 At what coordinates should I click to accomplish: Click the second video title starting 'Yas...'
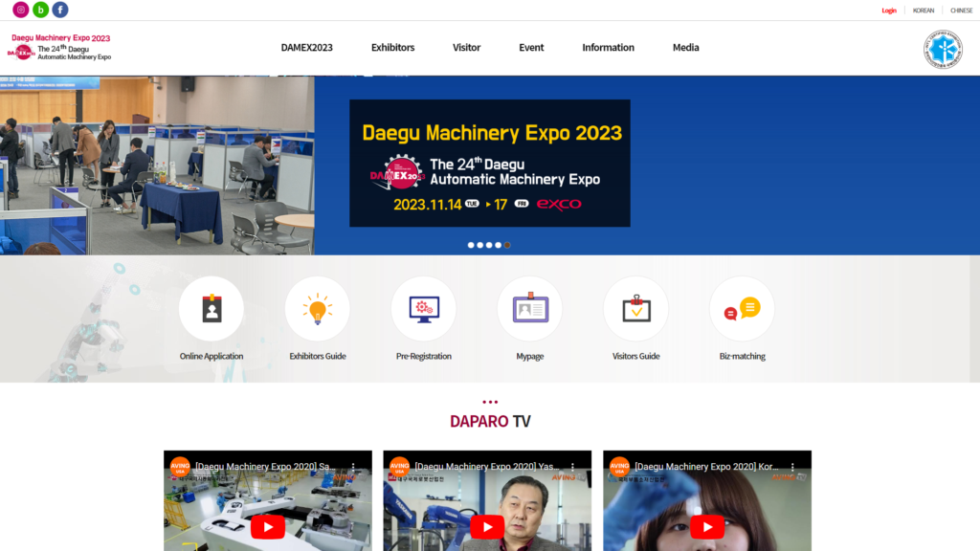click(x=484, y=467)
